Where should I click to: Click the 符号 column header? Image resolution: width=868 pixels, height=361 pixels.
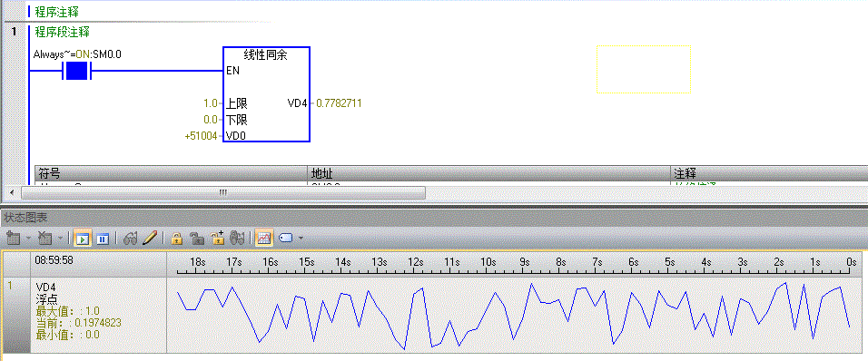(171, 172)
